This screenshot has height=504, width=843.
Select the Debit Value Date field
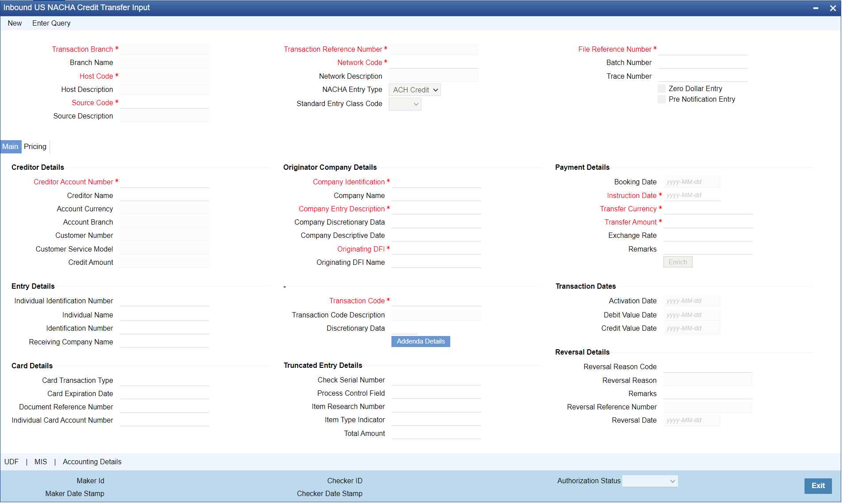click(x=692, y=315)
